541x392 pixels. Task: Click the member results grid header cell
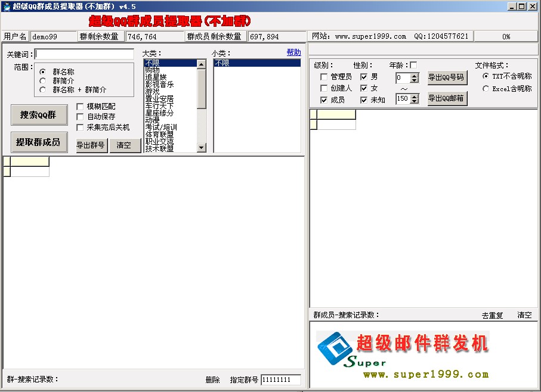(336, 114)
